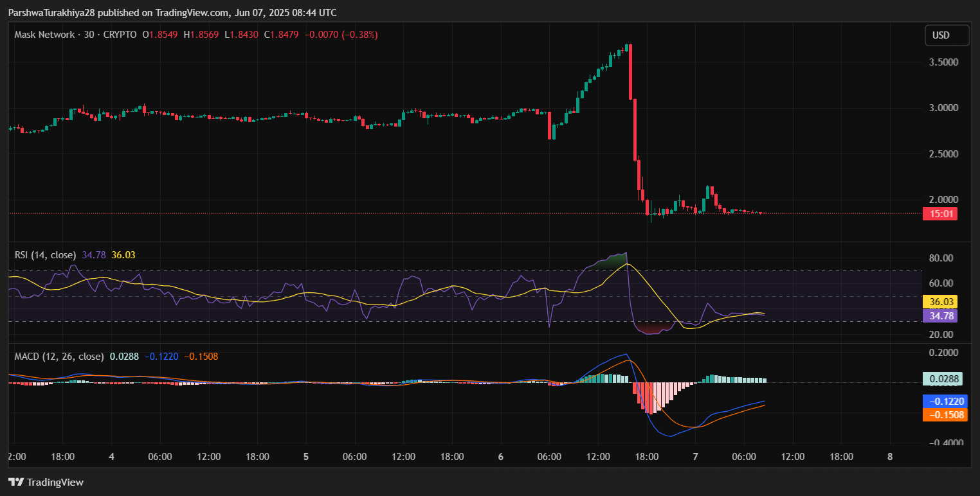The width and height of the screenshot is (980, 496).
Task: Select the MACD (12, 26, close) label
Action: 59,356
